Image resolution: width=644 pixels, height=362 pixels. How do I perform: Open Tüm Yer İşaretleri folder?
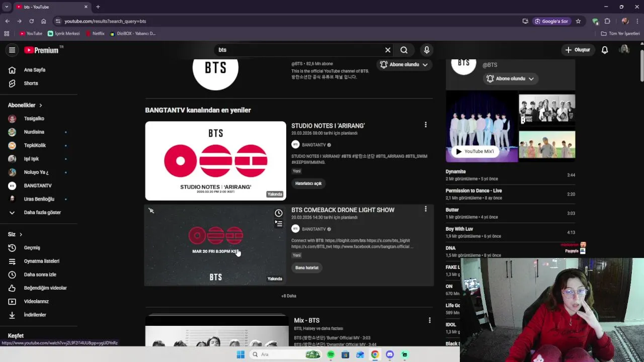click(x=620, y=34)
